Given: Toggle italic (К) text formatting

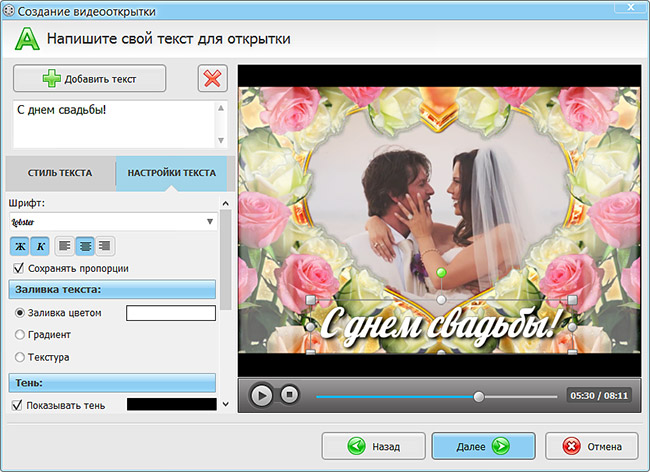Looking at the screenshot, I should [x=41, y=246].
